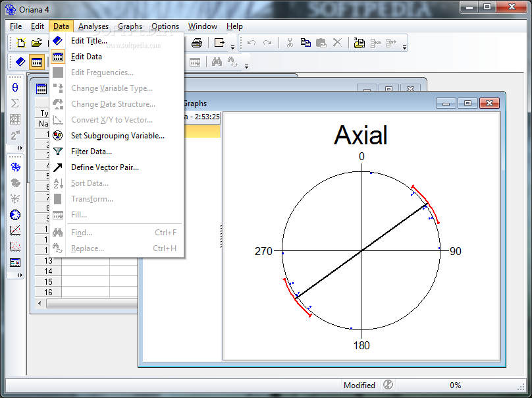Viewport: 532px width, 398px height.
Task: Open the edit toolbar options dropdown arrow
Action: (x=404, y=47)
